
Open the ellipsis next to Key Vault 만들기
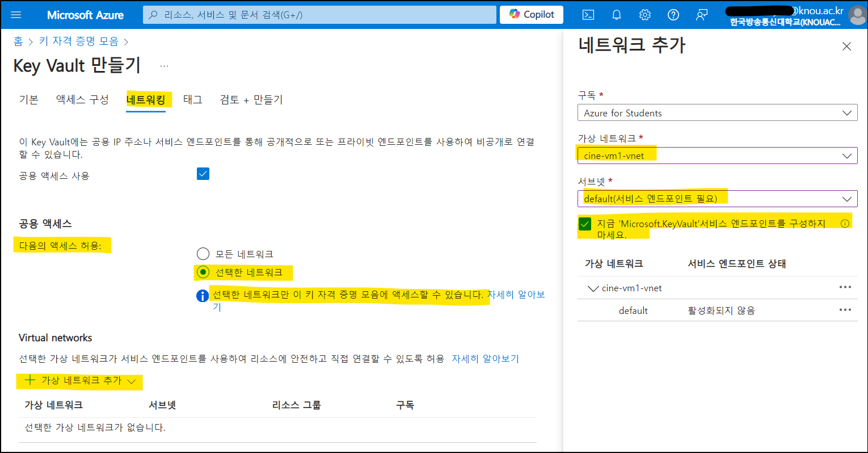pos(164,66)
